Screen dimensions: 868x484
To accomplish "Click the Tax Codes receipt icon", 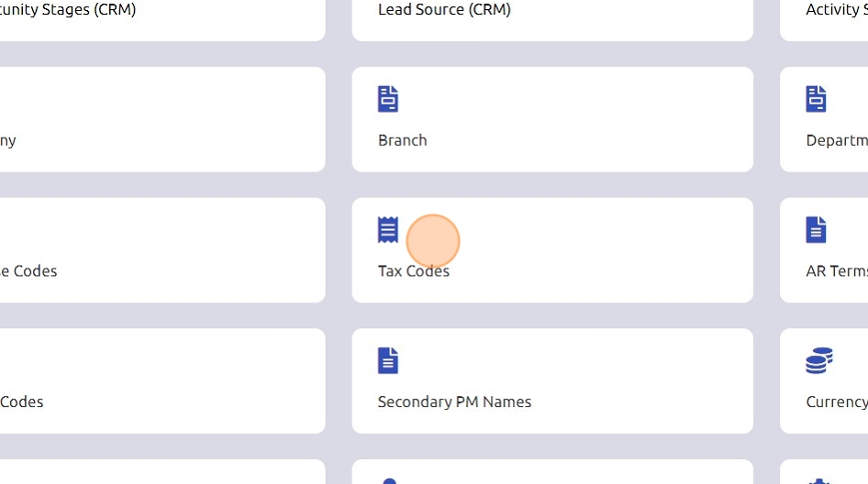I will tap(388, 230).
